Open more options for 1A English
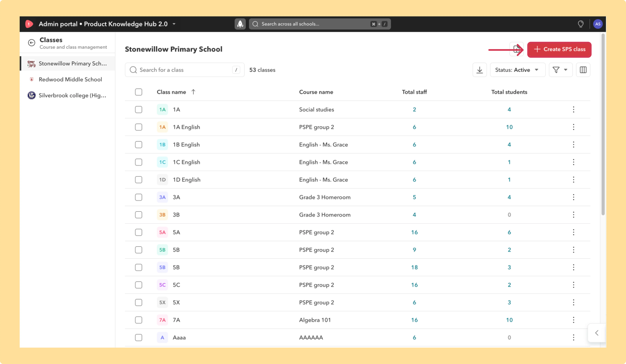 [x=573, y=127]
